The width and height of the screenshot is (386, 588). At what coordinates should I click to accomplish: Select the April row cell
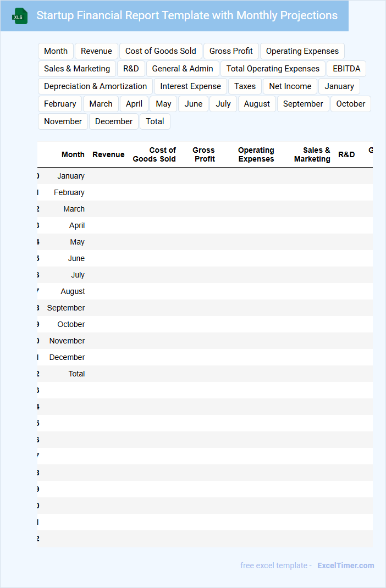[x=77, y=225]
